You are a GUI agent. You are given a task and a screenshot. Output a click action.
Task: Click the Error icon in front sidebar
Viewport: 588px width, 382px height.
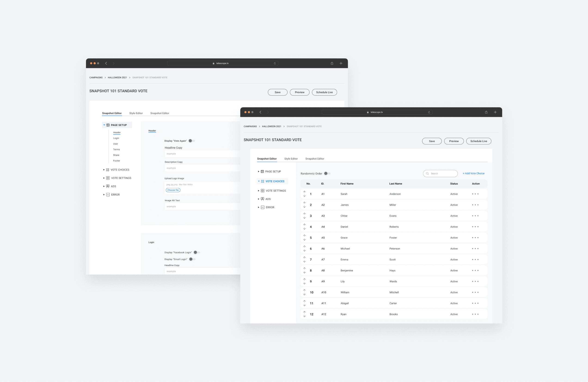point(263,207)
